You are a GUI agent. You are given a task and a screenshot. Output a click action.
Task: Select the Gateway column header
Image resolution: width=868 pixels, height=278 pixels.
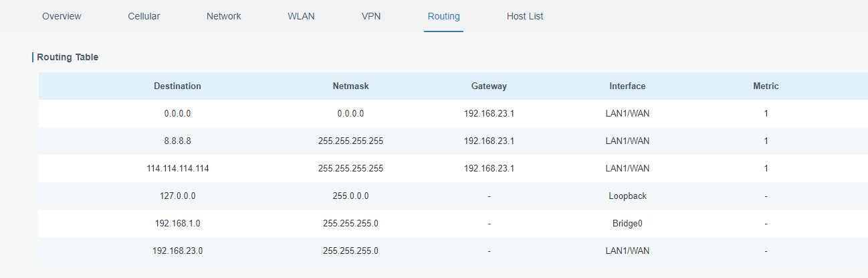click(x=489, y=86)
